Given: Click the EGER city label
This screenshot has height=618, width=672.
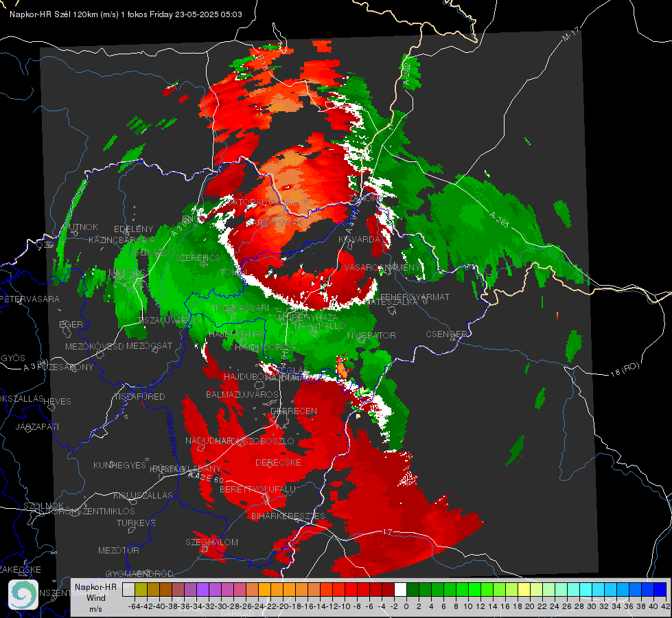Looking at the screenshot, I should 71,325.
